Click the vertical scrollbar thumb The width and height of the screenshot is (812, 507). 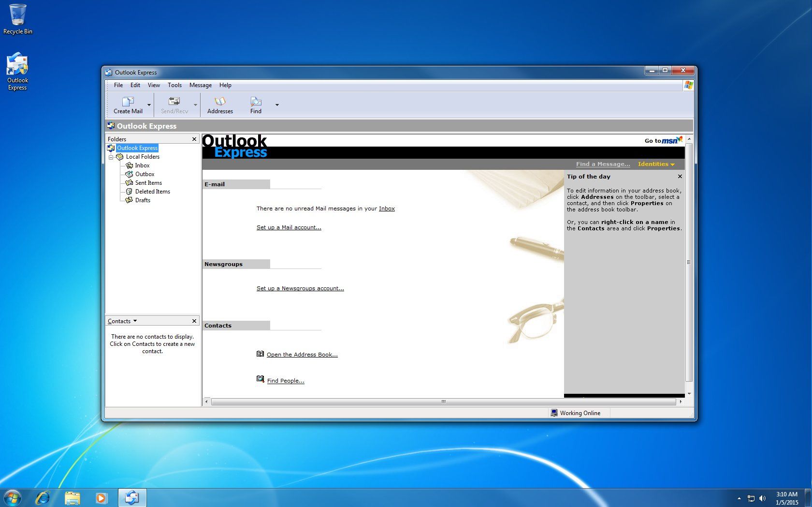(x=689, y=262)
